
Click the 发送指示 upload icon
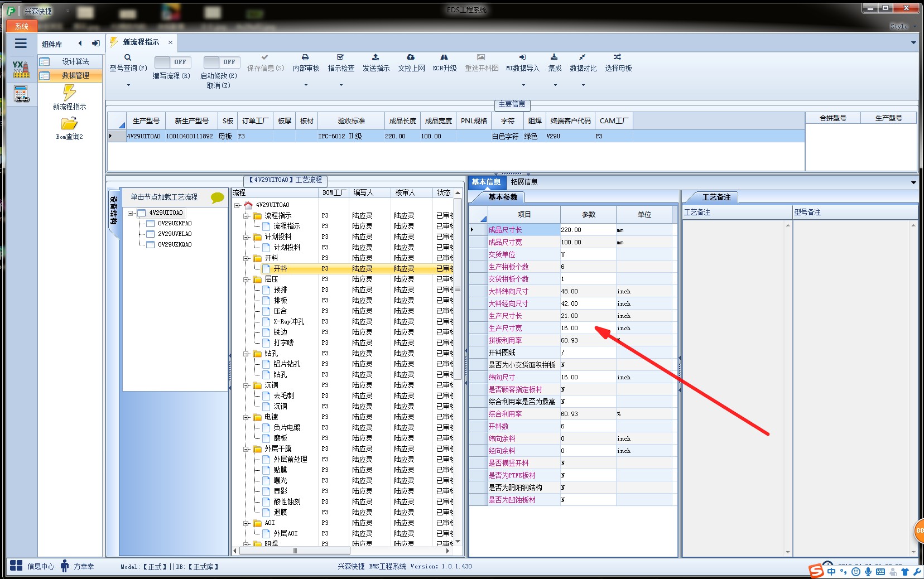(x=376, y=57)
